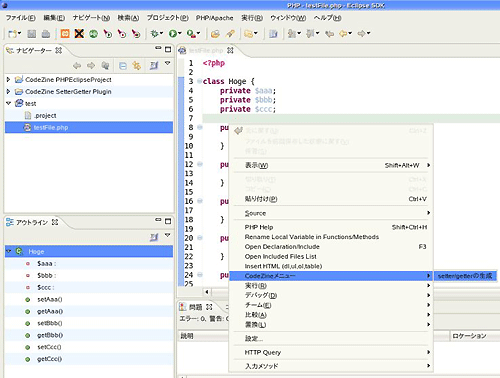Open the PHP/Apache menu
The height and width of the screenshot is (378, 500).
(214, 18)
